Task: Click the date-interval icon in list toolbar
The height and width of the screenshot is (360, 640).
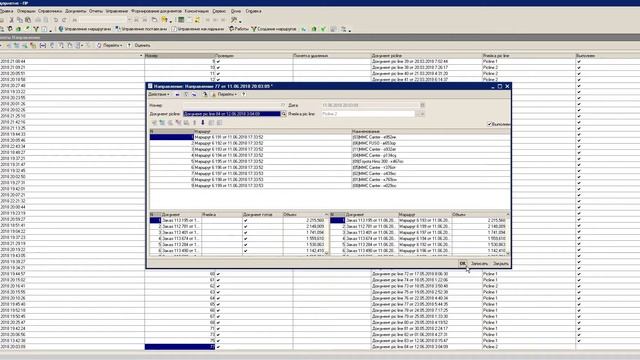Action: tap(43, 45)
